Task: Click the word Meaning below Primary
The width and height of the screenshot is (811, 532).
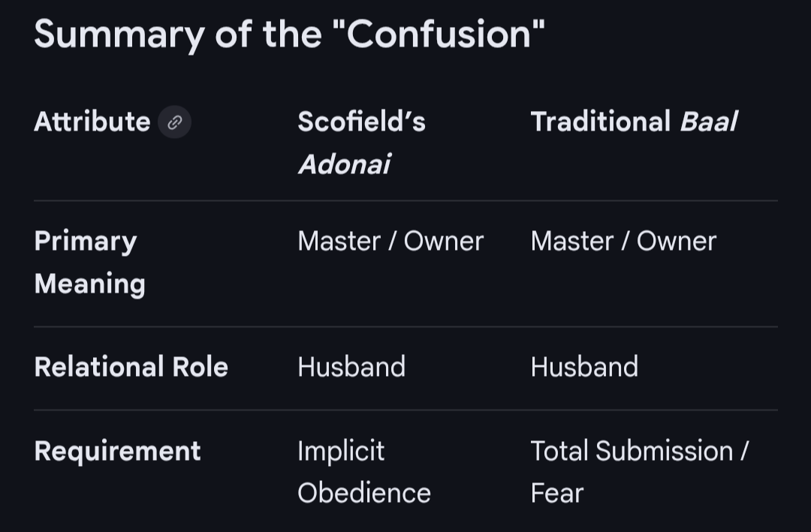Action: [x=89, y=283]
